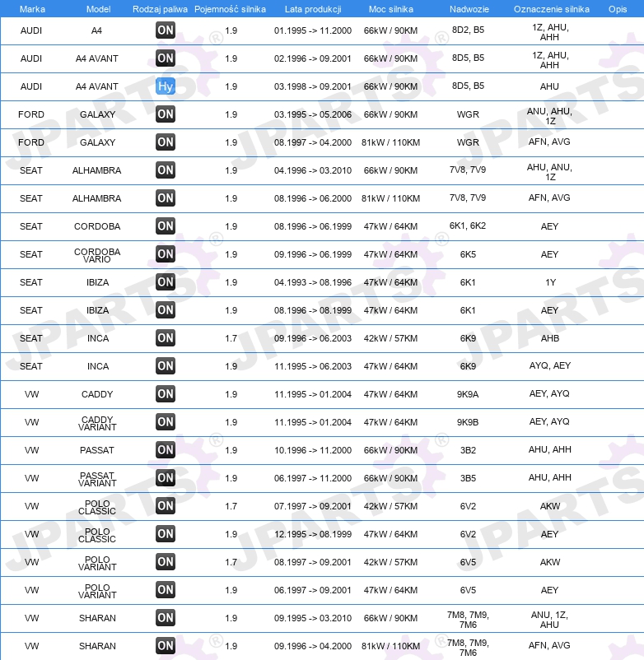The image size is (644, 660).
Task: Click date range 07.1997 -> 09.2001
Action: coord(312,506)
